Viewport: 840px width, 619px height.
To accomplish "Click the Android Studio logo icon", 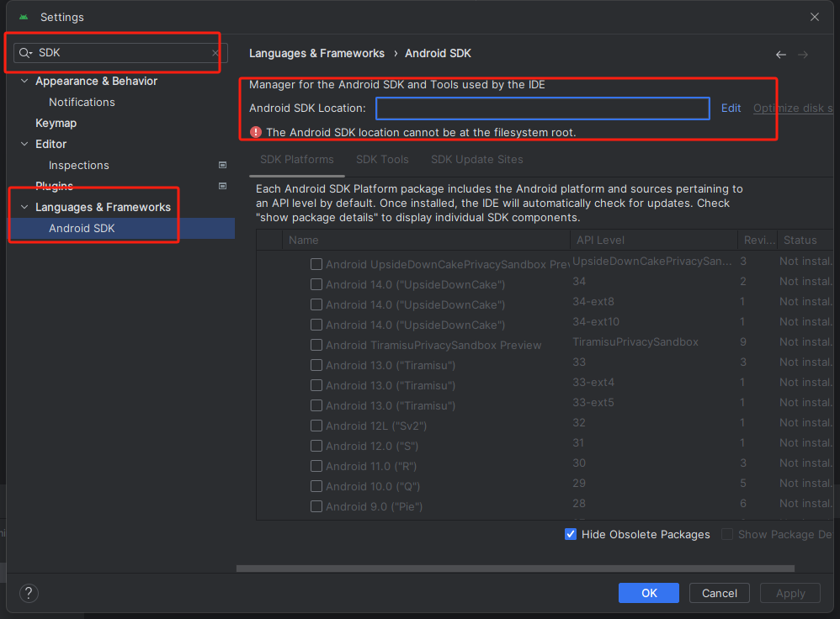I will 24,17.
